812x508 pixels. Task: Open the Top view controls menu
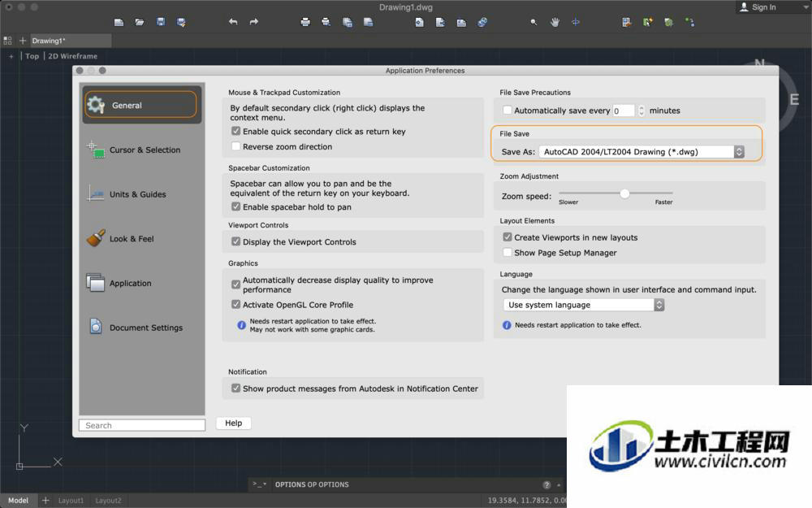pos(32,56)
